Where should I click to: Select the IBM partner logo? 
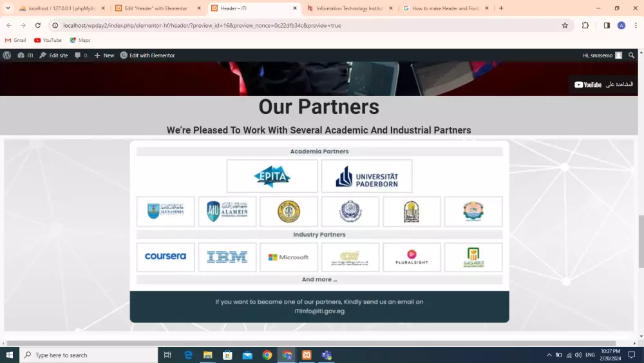click(227, 257)
